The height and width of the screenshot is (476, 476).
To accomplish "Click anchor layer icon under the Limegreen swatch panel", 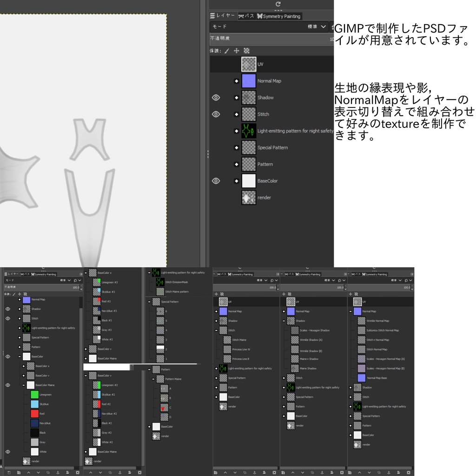I will [x=58, y=472].
